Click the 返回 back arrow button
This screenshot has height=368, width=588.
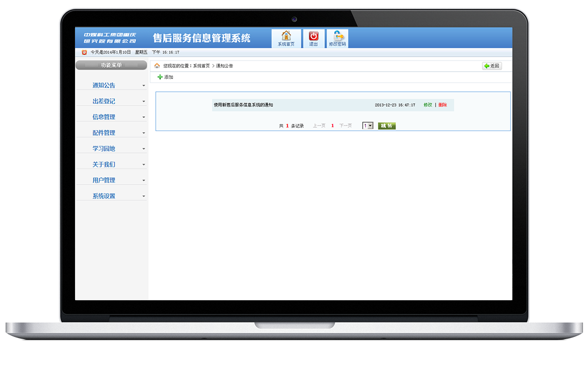tap(492, 66)
